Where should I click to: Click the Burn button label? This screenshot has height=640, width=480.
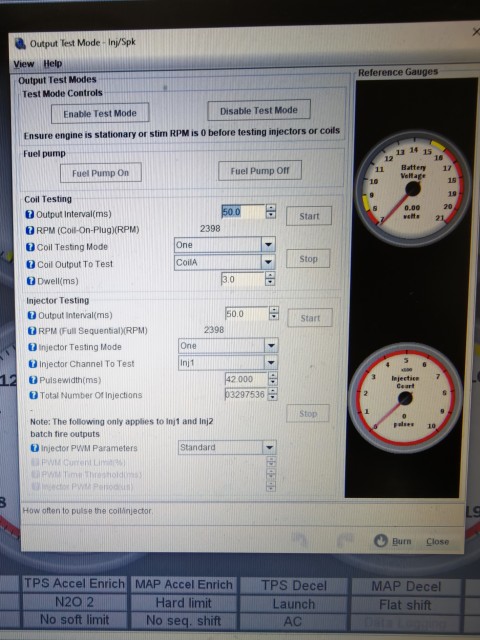coord(402,541)
